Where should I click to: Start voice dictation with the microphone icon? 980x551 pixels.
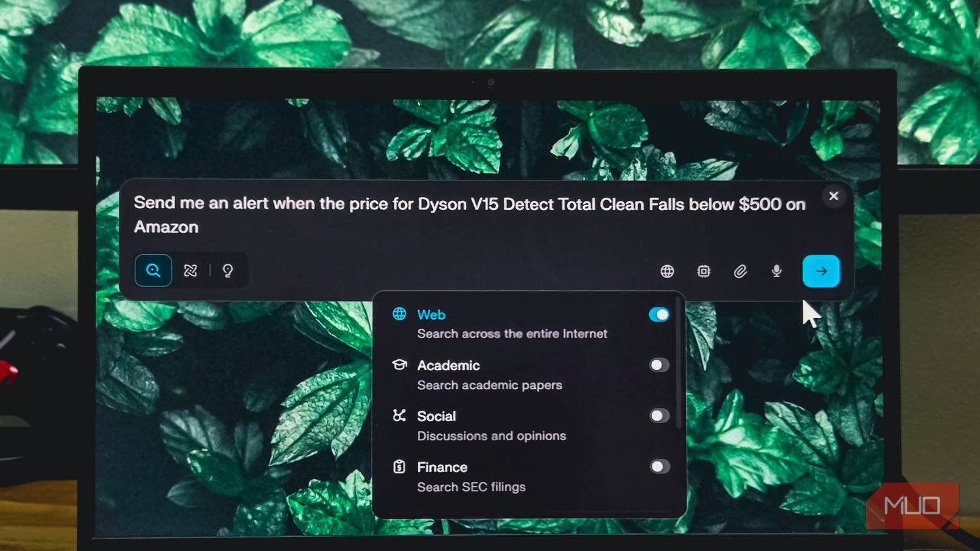[777, 271]
